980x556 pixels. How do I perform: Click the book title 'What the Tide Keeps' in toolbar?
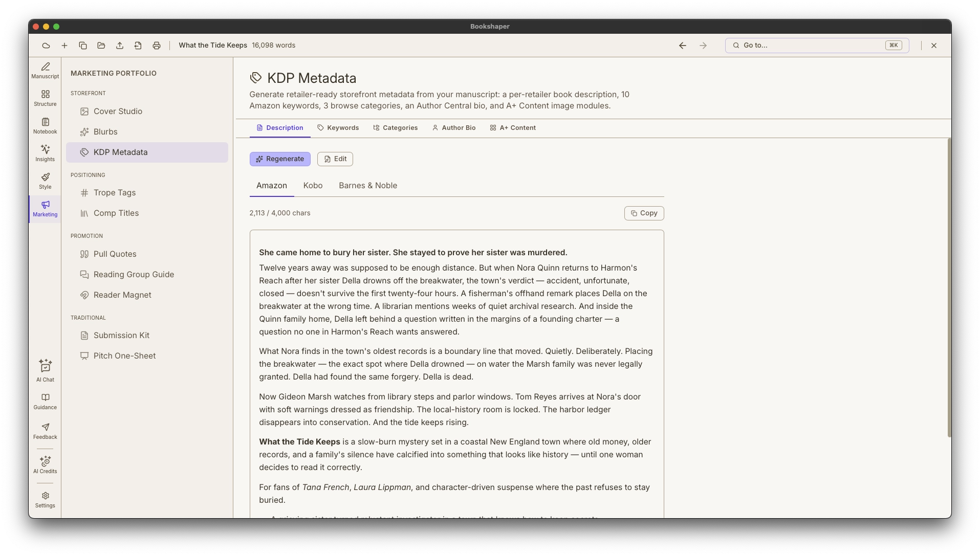[213, 46]
